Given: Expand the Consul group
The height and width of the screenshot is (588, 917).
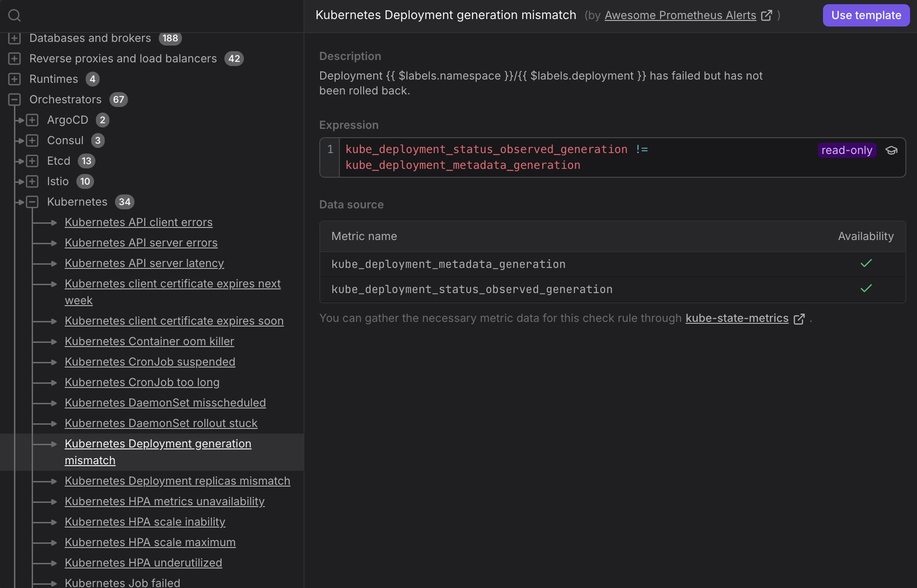Looking at the screenshot, I should point(32,140).
